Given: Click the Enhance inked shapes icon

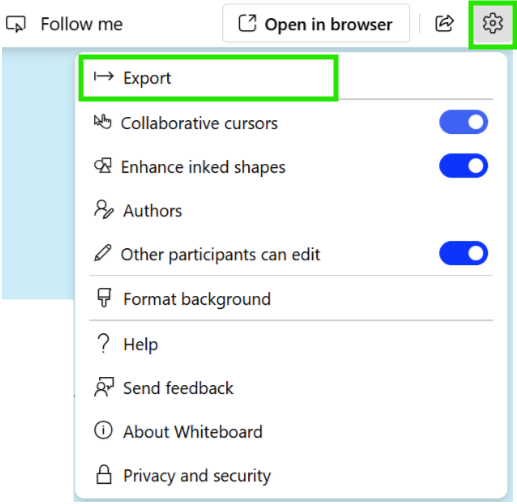Looking at the screenshot, I should point(103,166).
